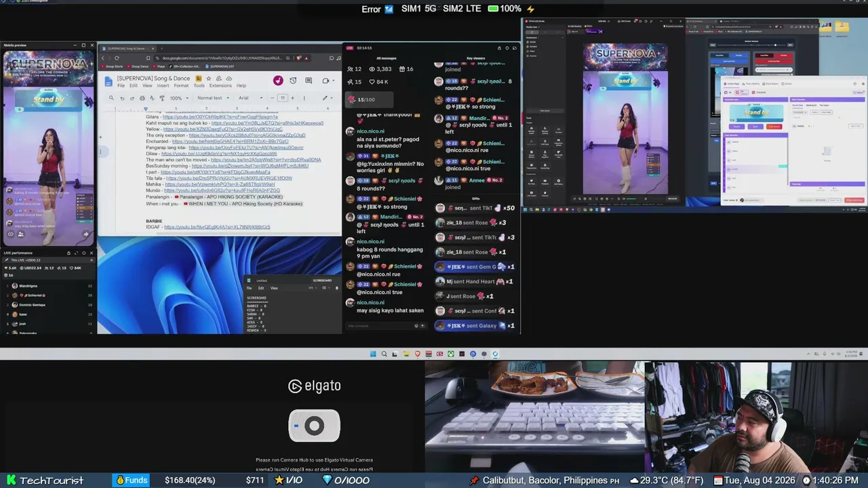Select Mandirigma in LIVE performance leaderboard
868x488 pixels.
pos(47,286)
